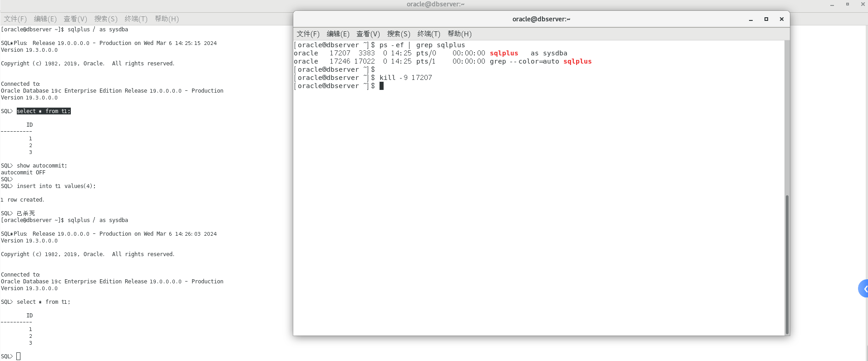Click the front terminal's final shell prompt cursor
Screen dimensions: 868x361
382,86
